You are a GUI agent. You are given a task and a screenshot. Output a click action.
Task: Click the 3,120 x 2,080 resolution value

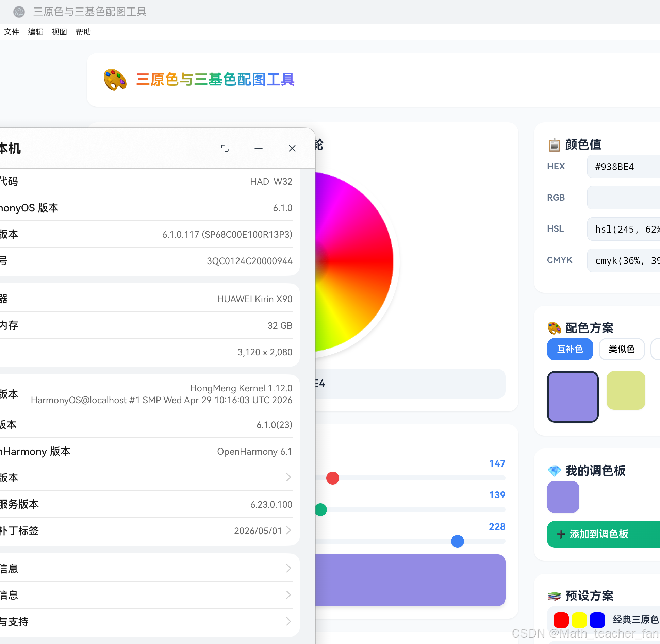pyautogui.click(x=265, y=352)
